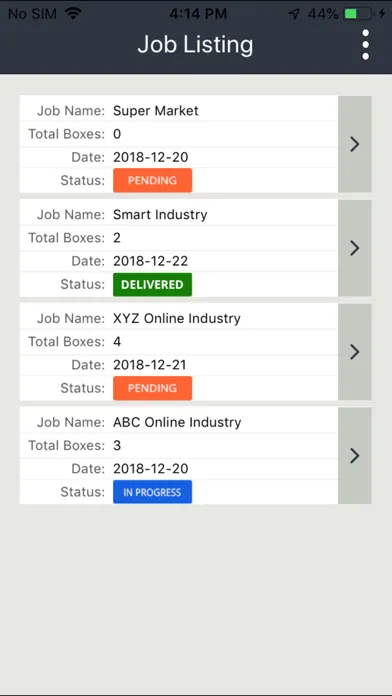The image size is (392, 696).
Task: Select the 'Smart Industry' job name
Action: tap(160, 215)
